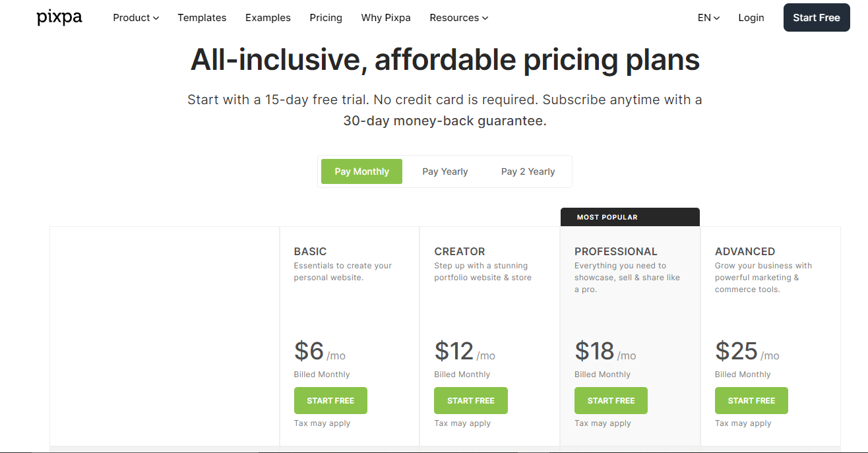Start free on the Basic plan

(x=330, y=401)
